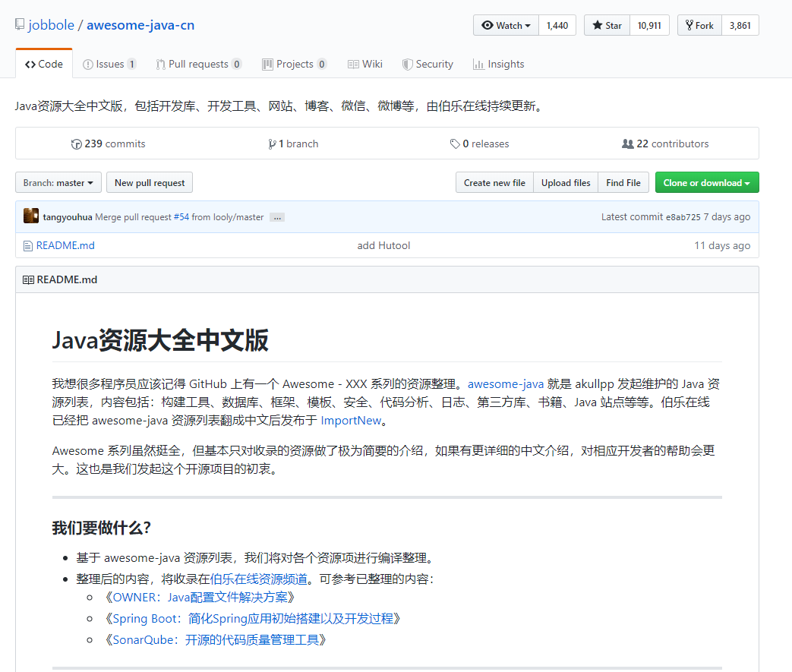Open the awesome-java link in README

pos(506,384)
